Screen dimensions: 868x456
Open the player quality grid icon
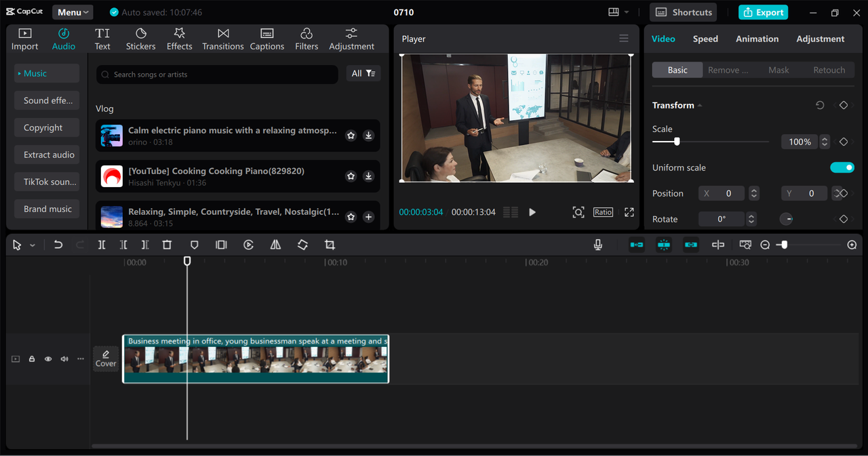coord(511,212)
